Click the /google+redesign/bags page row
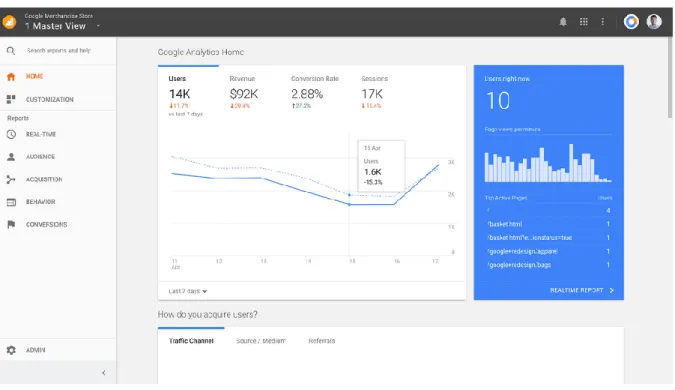 point(548,265)
